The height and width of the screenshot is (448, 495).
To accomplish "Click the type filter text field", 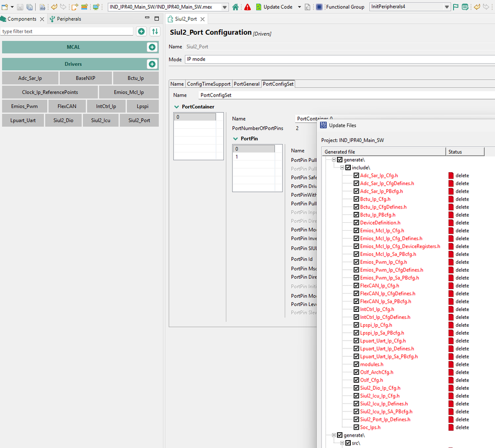I will point(67,31).
